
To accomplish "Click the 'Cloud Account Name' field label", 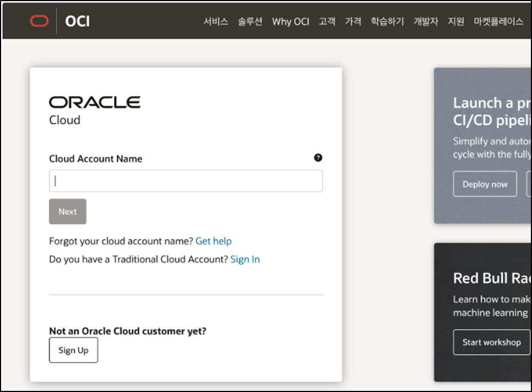I will tap(96, 159).
